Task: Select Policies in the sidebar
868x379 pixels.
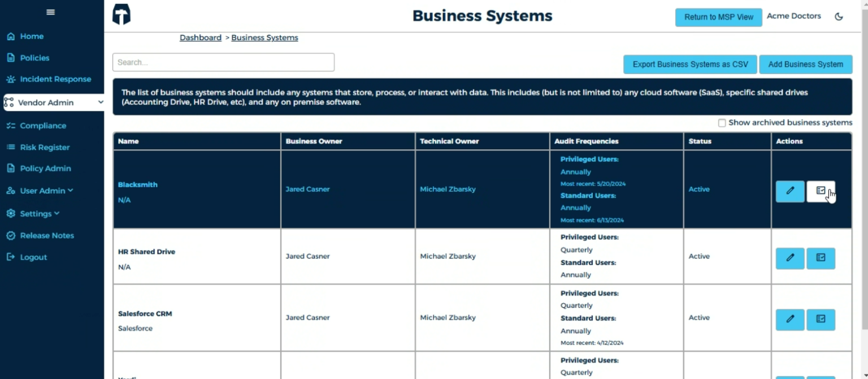Action: [35, 58]
